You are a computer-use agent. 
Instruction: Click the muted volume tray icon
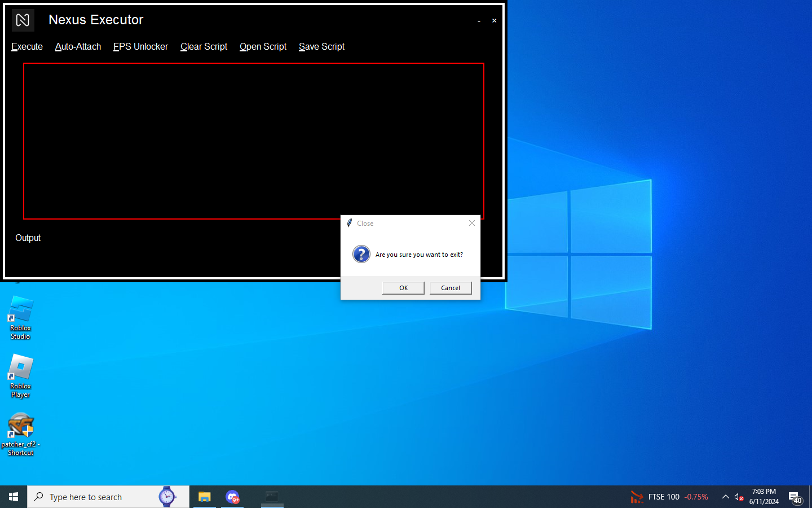739,497
